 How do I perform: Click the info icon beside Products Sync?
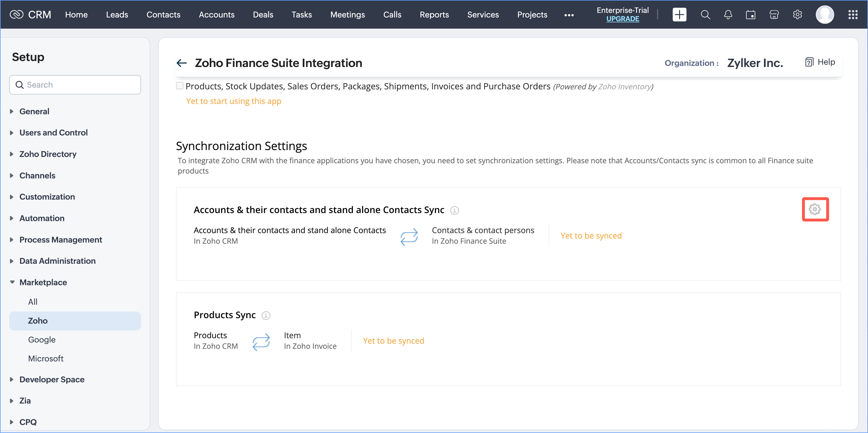pos(266,315)
